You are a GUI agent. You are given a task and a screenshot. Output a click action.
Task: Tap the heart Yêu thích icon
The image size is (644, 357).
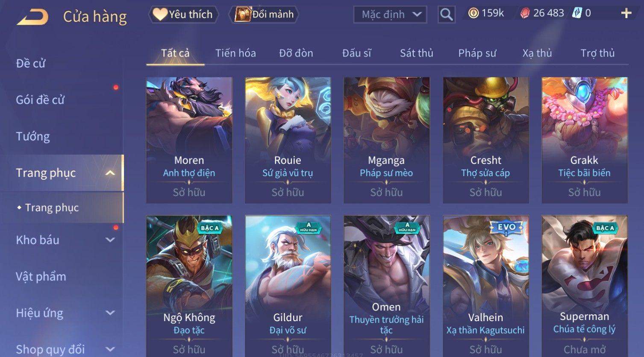coord(160,15)
